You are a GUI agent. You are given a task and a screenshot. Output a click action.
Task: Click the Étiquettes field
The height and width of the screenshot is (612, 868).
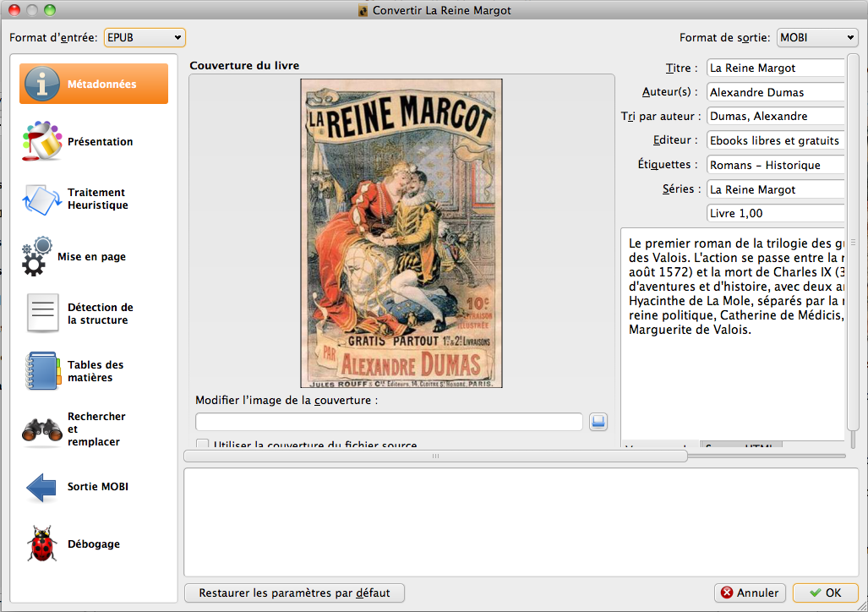pyautogui.click(x=776, y=165)
